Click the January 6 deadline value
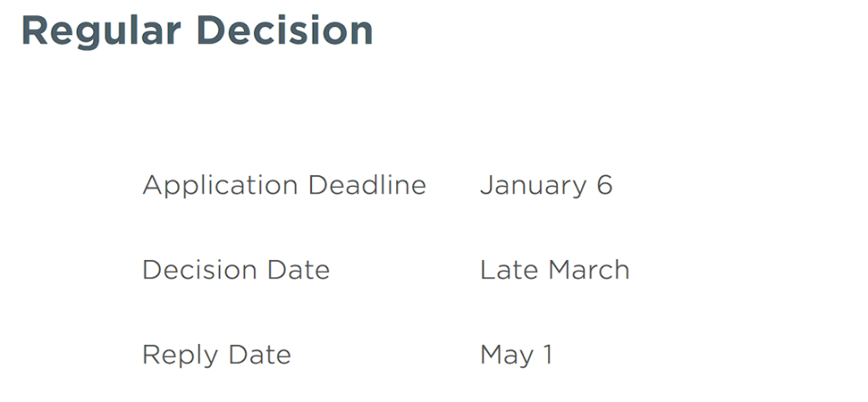Image resolution: width=868 pixels, height=402 pixels. (x=546, y=185)
